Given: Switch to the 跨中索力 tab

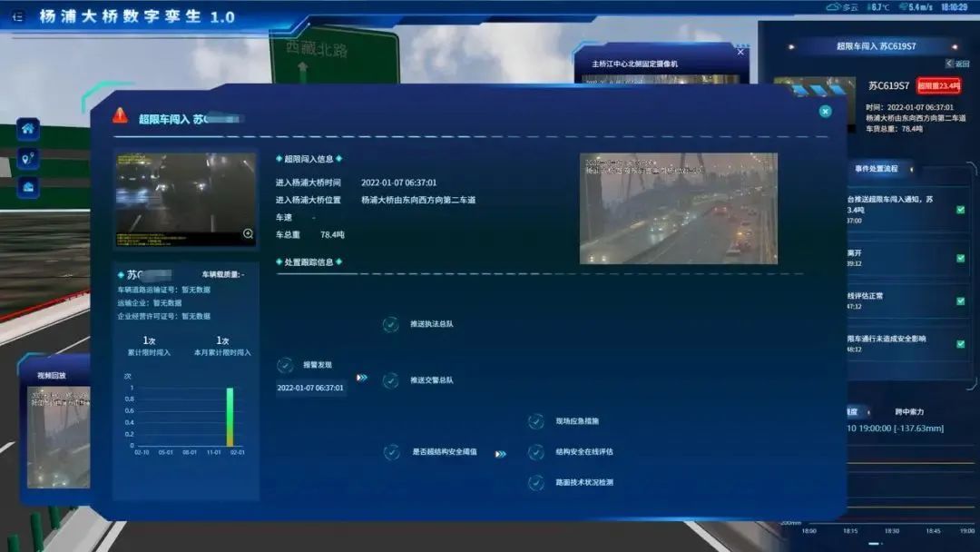Looking at the screenshot, I should pyautogui.click(x=909, y=412).
